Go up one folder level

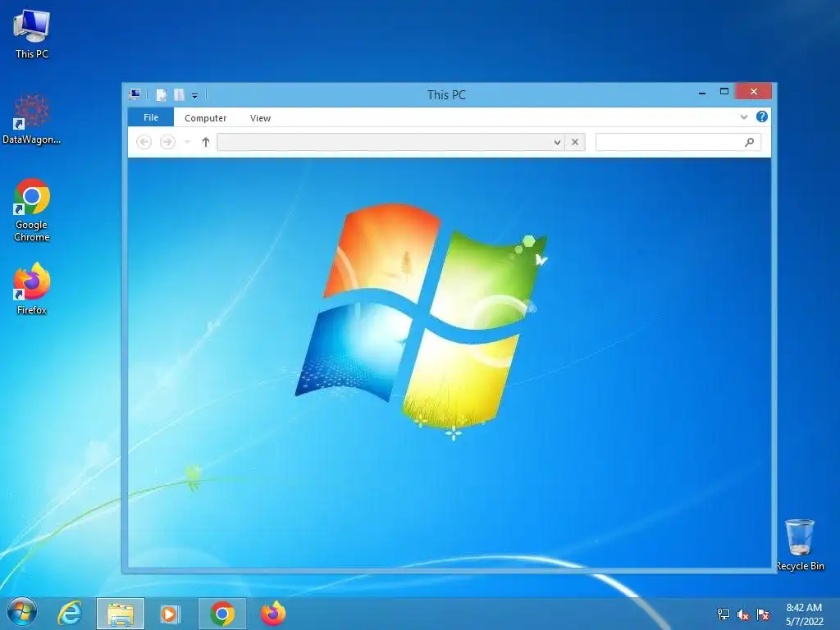(x=206, y=142)
